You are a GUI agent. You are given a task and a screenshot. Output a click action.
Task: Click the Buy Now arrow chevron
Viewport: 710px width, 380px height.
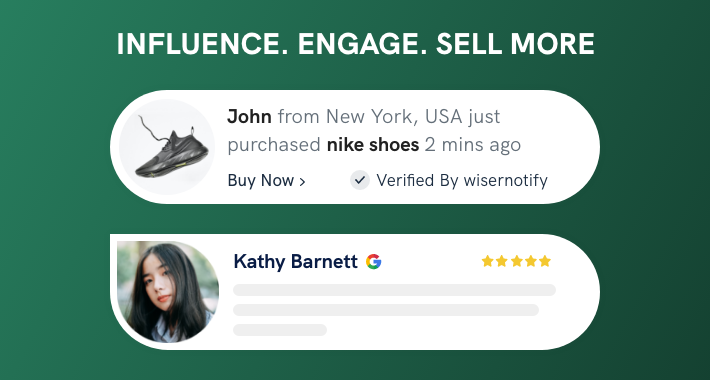(x=302, y=182)
